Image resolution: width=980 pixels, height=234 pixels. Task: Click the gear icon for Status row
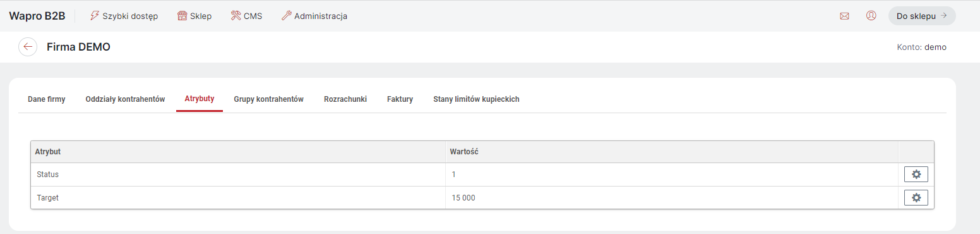916,175
